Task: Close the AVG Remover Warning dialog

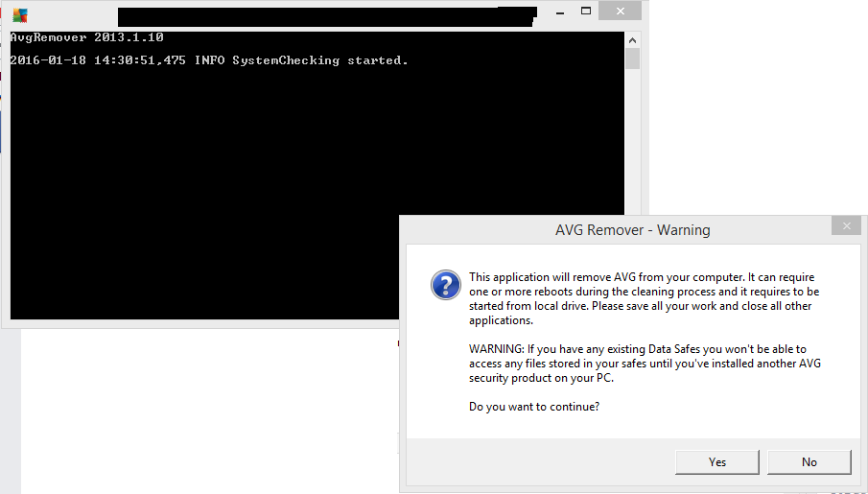Action: click(846, 226)
